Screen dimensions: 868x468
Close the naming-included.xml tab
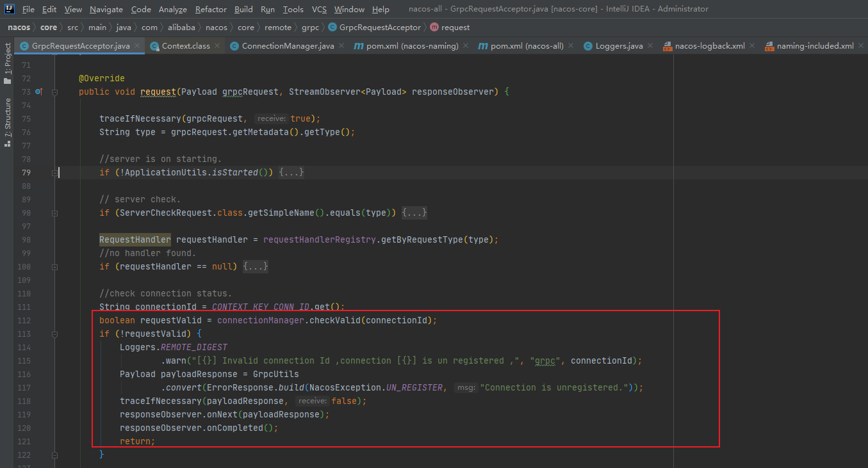(861, 46)
